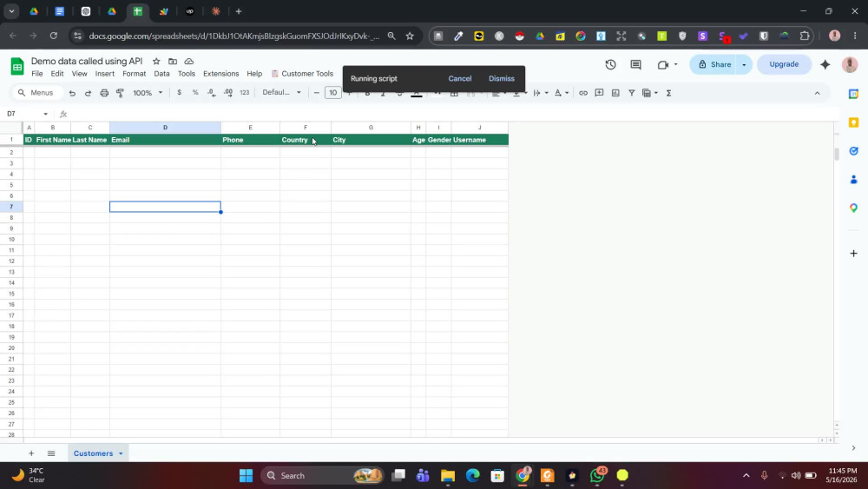Image resolution: width=868 pixels, height=489 pixels.
Task: Click the Share button
Action: (714, 65)
